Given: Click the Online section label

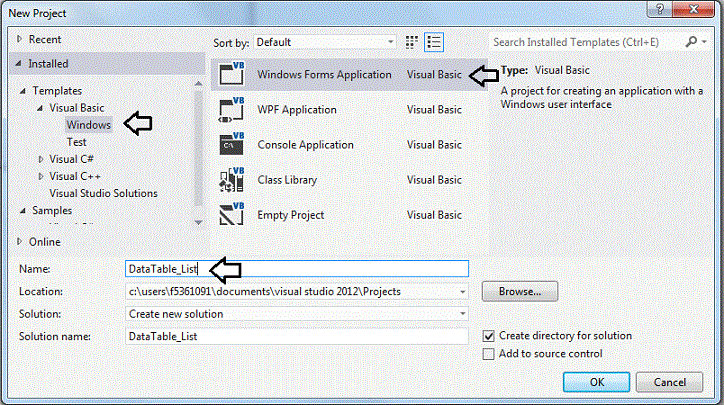Looking at the screenshot, I should (x=44, y=242).
